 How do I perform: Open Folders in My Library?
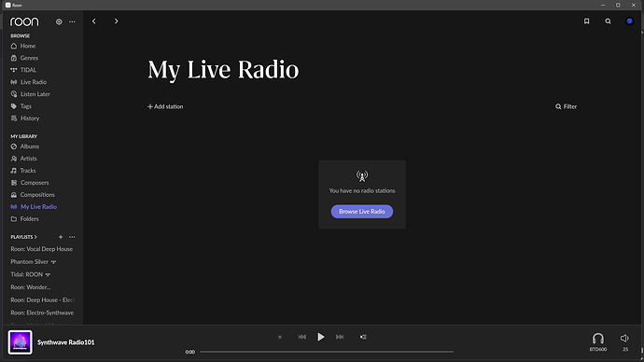24,218
